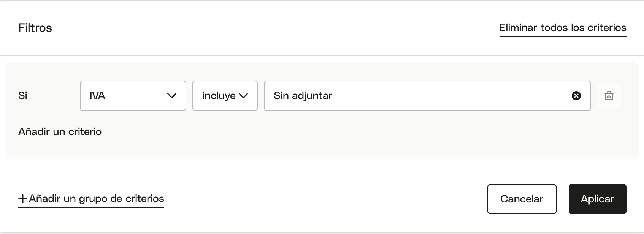Clear the "Sin adjuntar" value with the x icon

coord(576,96)
